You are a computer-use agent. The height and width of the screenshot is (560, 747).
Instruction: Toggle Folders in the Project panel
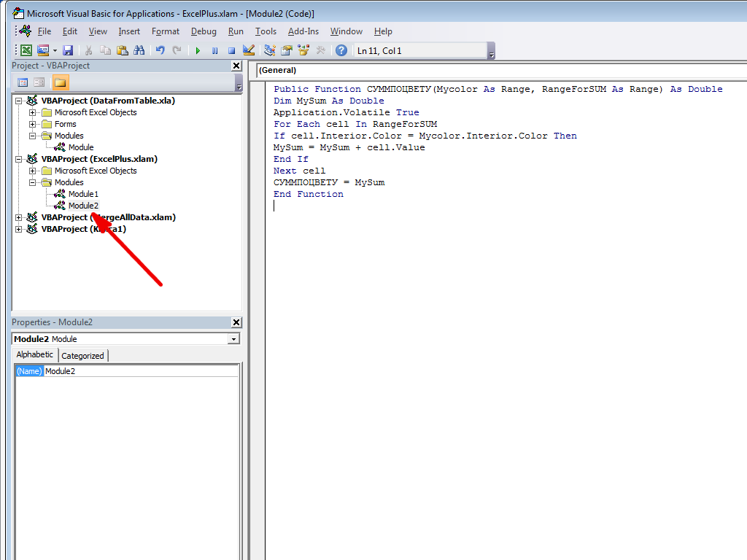pyautogui.click(x=60, y=82)
